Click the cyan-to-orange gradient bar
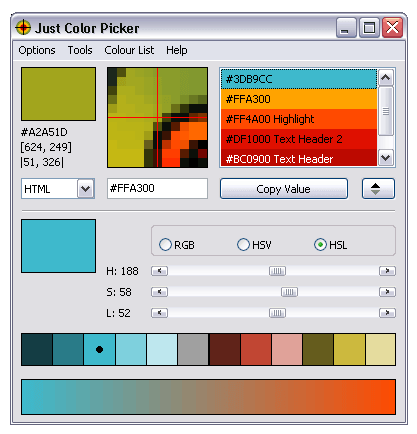 [x=208, y=397]
